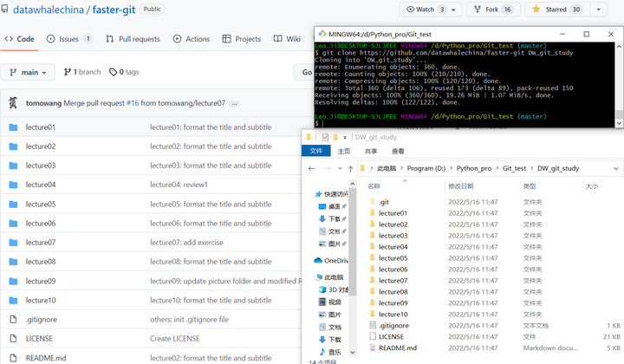Open the Actions tab on GitHub
The height and width of the screenshot is (364, 624).
pyautogui.click(x=191, y=39)
